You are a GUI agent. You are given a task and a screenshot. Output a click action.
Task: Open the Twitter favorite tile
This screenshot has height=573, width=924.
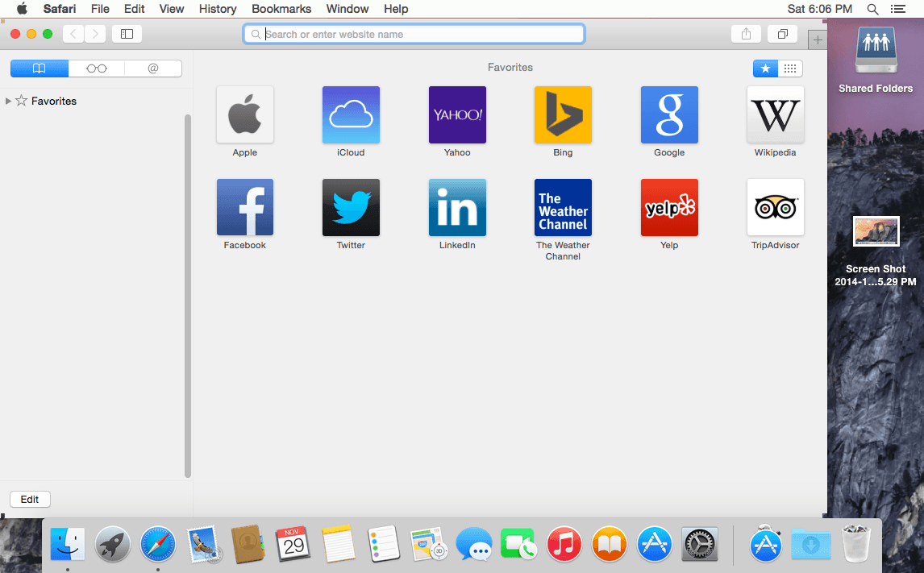click(351, 207)
